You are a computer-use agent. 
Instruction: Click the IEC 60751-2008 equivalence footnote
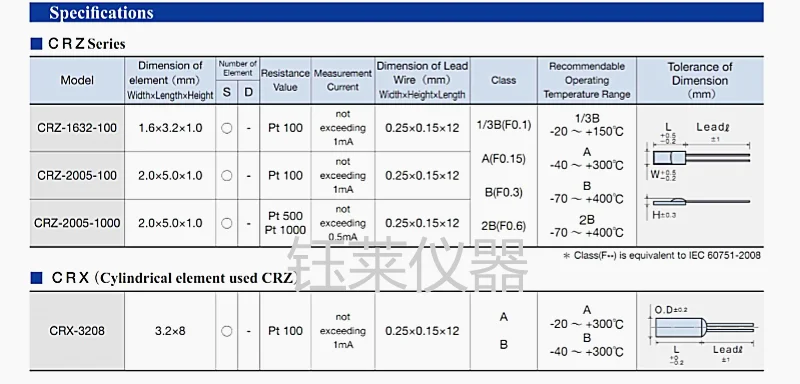(661, 255)
